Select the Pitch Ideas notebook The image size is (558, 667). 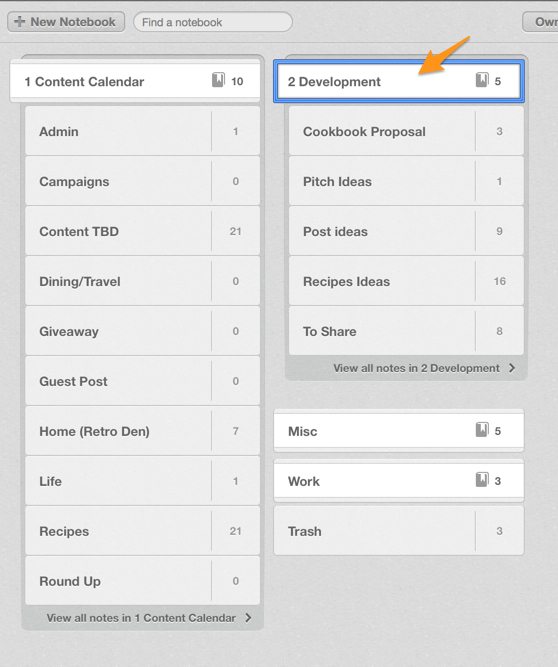pos(406,182)
